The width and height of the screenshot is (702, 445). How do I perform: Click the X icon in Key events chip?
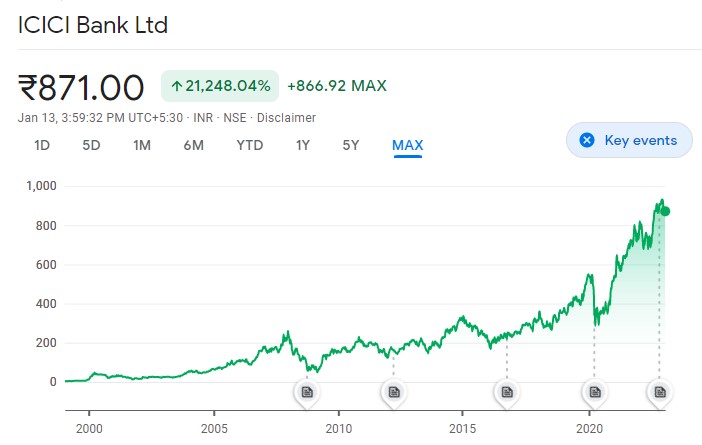(587, 140)
